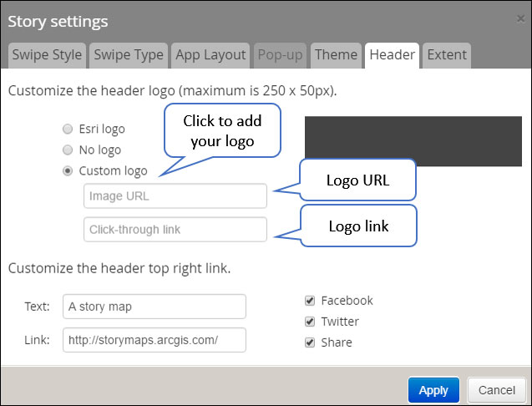Disable the Share checkbox
Viewport: 532px width, 406px height.
[310, 343]
